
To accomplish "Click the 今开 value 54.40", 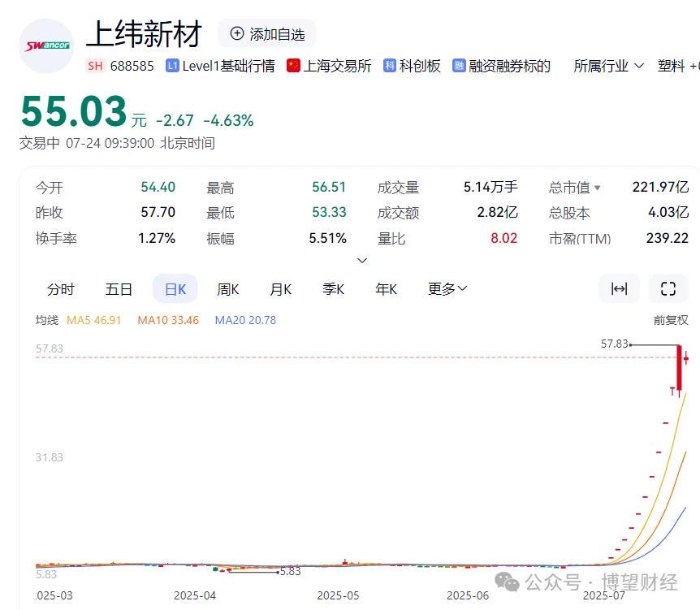I will tap(158, 187).
